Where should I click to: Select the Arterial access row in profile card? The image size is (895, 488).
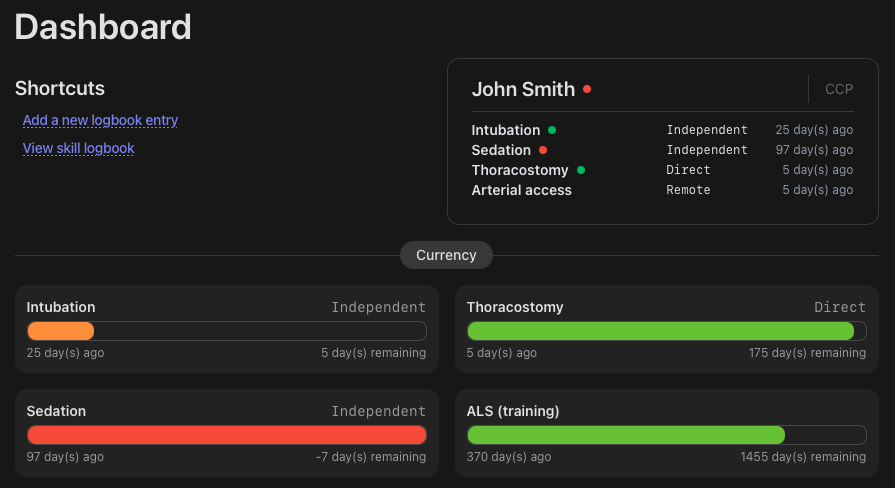522,190
